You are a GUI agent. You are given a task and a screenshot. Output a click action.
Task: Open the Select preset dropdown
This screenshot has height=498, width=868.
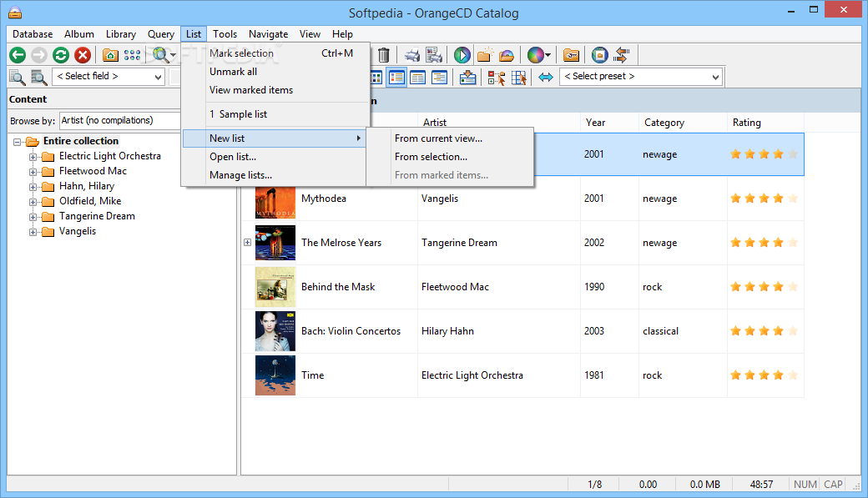[641, 77]
